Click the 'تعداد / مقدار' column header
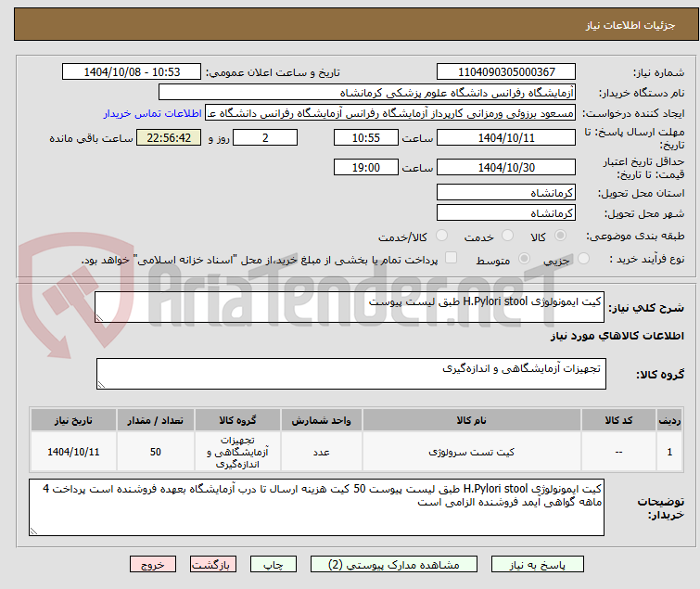The width and height of the screenshot is (700, 589). pyautogui.click(x=156, y=420)
